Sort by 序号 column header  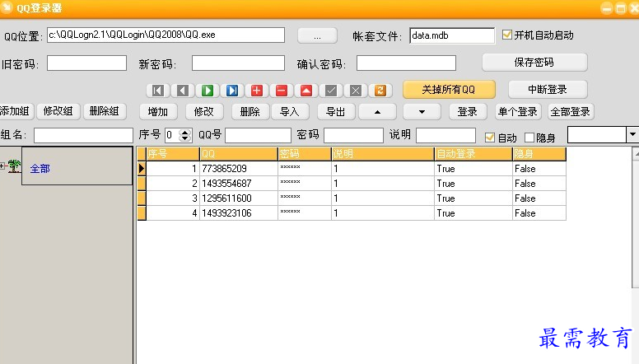[x=173, y=154]
